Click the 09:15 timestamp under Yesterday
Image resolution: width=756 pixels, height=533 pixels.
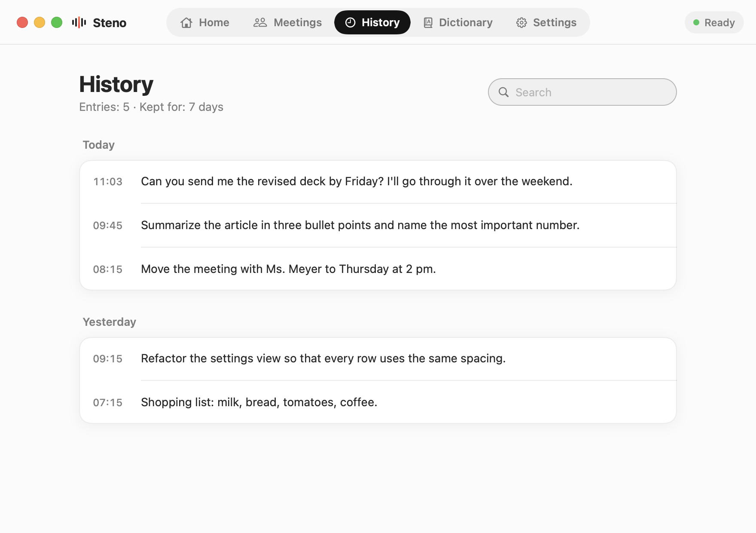tap(108, 358)
